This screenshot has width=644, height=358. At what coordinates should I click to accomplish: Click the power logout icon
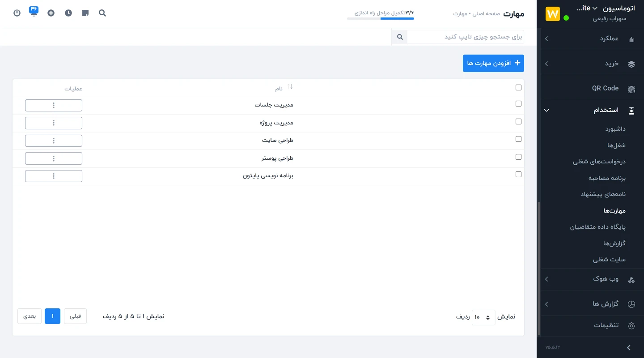tap(17, 13)
